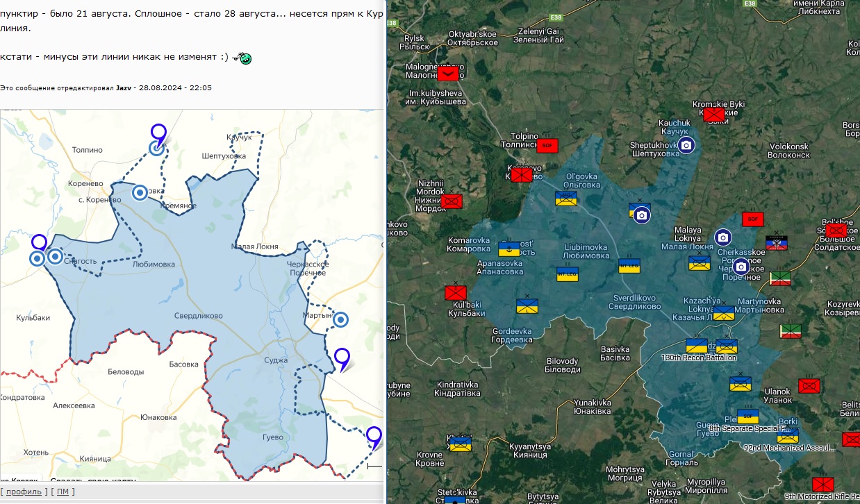Open red unit marker at Kromskie Byki
This screenshot has width=860, height=504.
[x=714, y=114]
